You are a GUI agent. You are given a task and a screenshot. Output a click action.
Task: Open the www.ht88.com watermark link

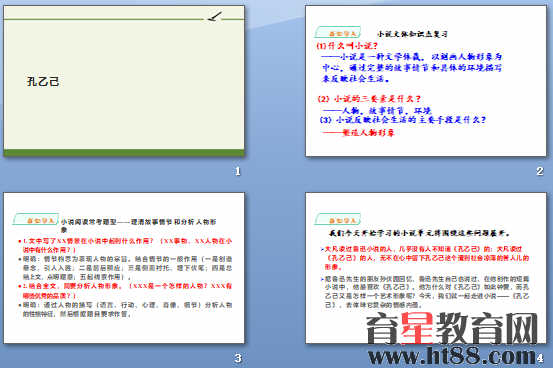click(451, 356)
